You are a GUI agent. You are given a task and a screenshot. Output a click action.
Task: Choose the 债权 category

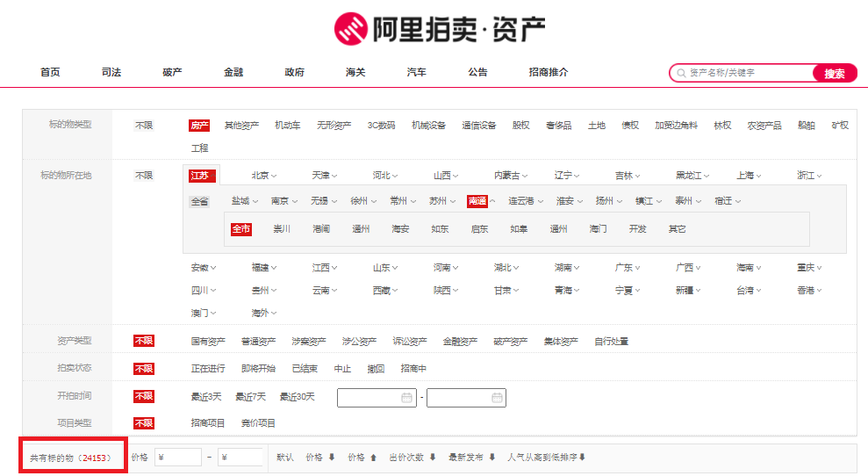[x=630, y=126]
